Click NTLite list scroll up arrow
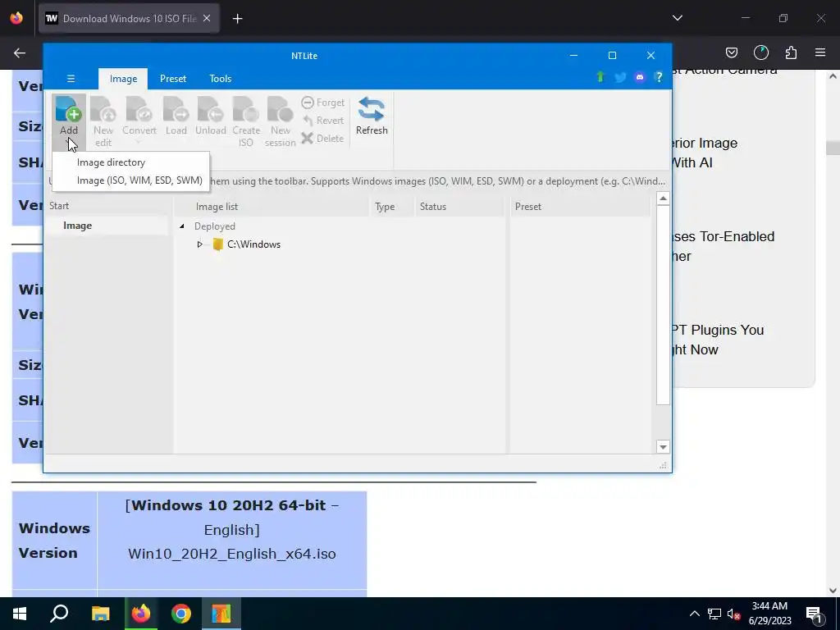Screen dimensions: 840x630 pos(663,199)
